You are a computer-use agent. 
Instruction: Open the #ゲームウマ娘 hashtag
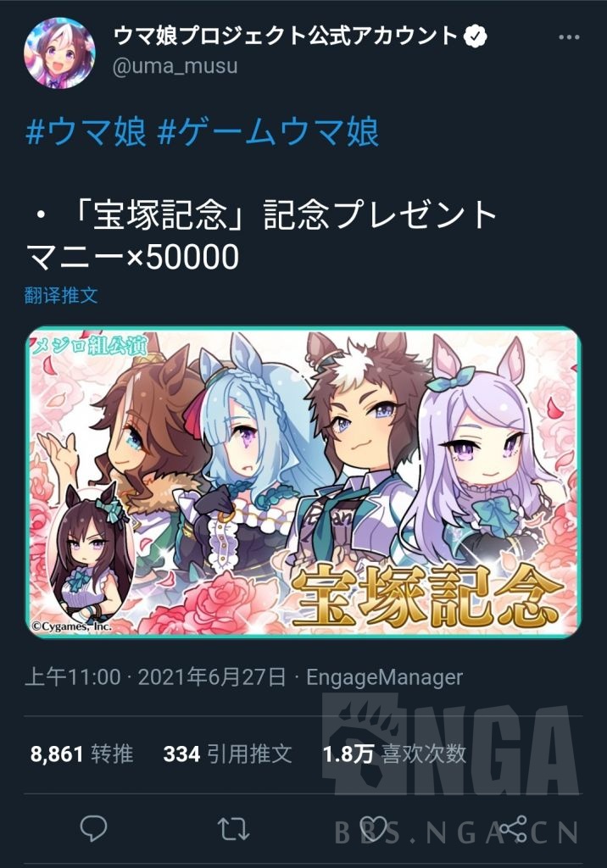click(x=268, y=132)
